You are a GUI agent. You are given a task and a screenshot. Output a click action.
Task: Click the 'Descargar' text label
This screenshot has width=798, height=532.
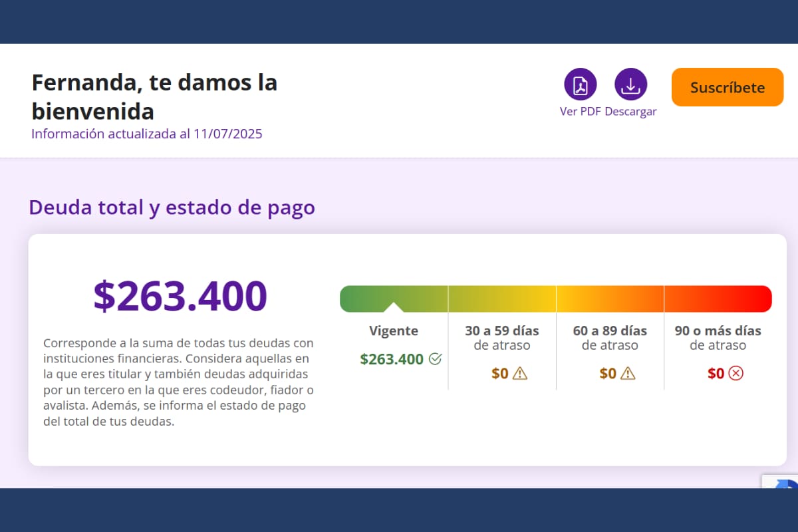click(x=631, y=112)
